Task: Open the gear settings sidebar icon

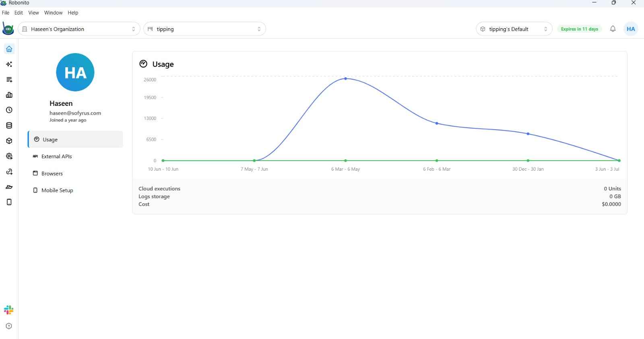Action: [x=9, y=156]
